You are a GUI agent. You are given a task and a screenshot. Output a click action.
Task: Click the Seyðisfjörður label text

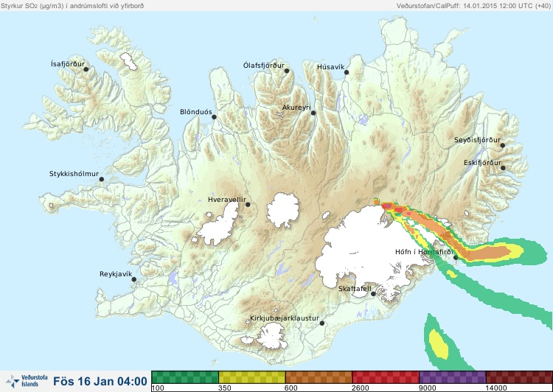(477, 140)
